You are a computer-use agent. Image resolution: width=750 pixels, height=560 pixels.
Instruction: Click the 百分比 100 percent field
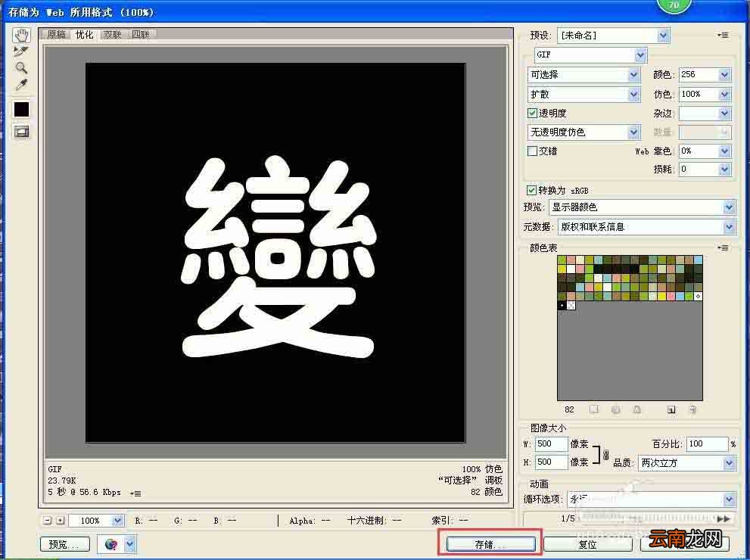pos(707,443)
